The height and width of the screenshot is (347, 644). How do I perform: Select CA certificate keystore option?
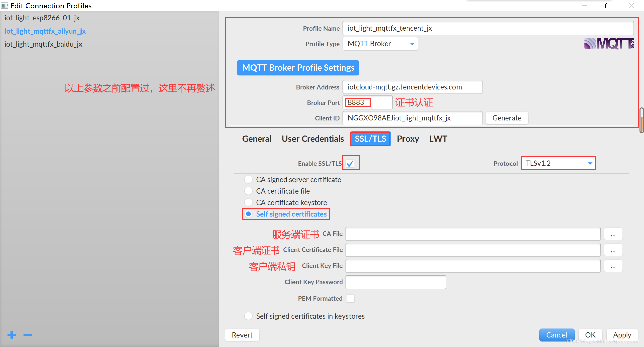[x=286, y=202]
